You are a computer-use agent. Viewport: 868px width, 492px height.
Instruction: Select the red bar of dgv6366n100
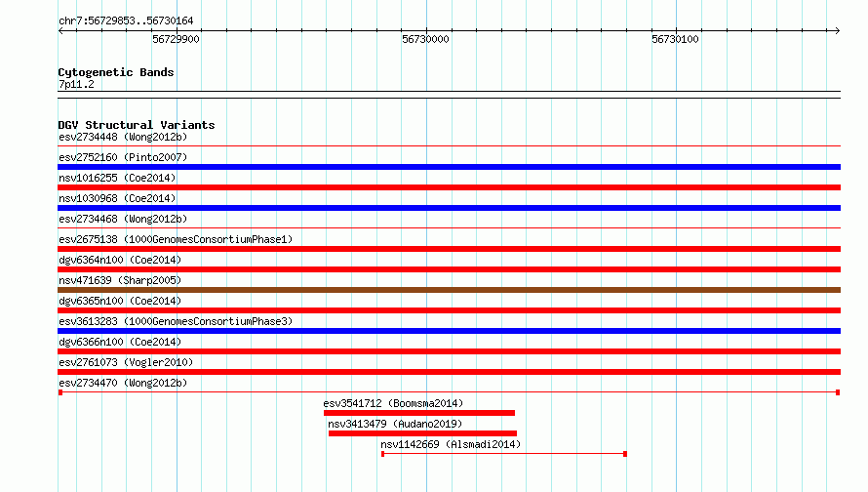pyautogui.click(x=449, y=351)
